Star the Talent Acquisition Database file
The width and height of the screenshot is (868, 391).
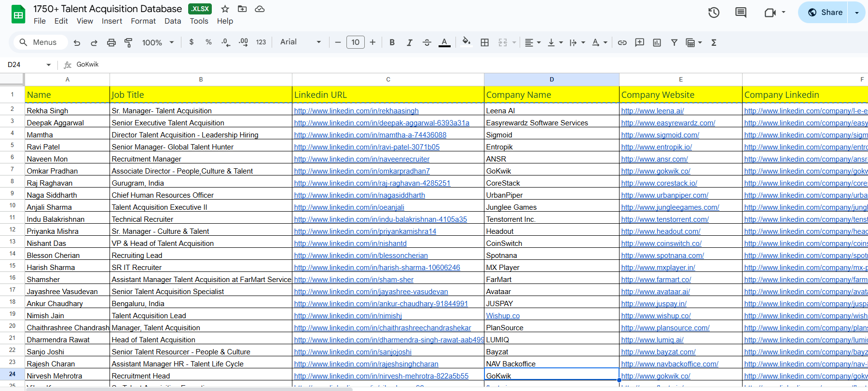point(225,9)
